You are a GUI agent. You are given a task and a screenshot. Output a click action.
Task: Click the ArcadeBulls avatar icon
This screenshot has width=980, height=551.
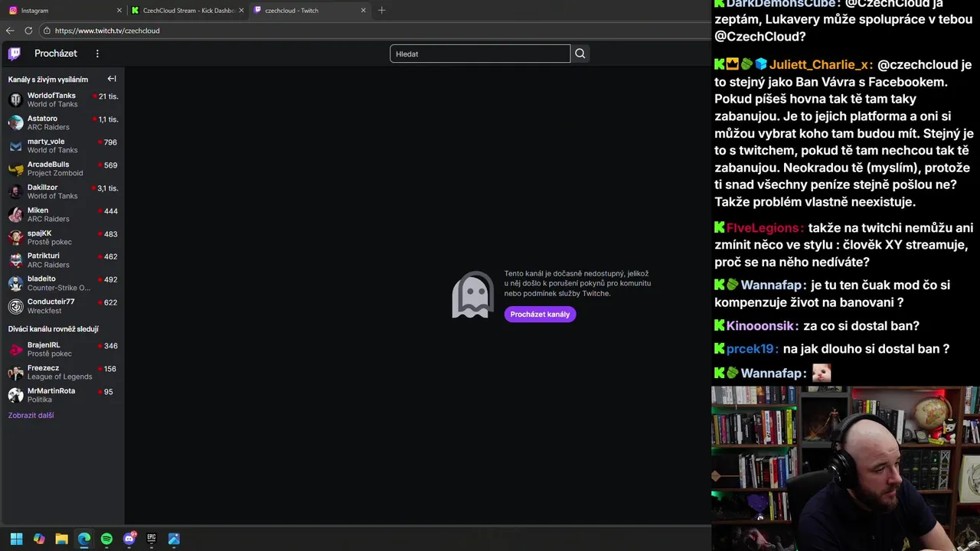pos(15,169)
